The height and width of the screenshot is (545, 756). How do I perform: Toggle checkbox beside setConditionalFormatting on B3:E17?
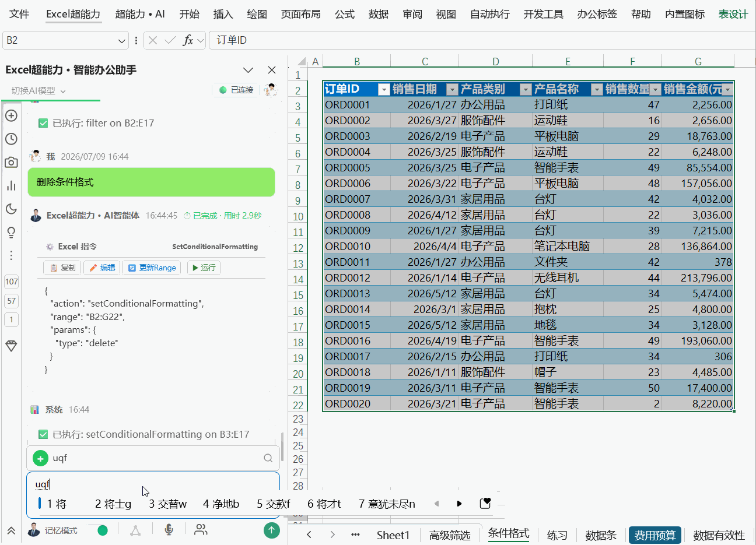point(43,434)
